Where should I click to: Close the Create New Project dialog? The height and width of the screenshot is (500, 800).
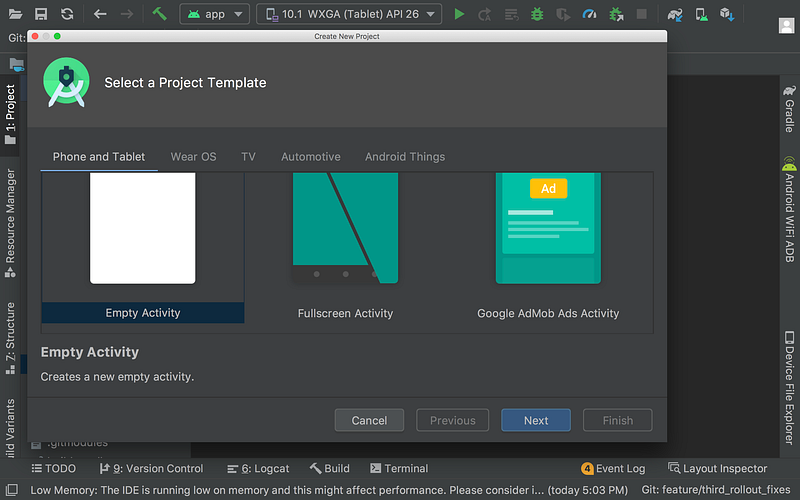(35, 36)
